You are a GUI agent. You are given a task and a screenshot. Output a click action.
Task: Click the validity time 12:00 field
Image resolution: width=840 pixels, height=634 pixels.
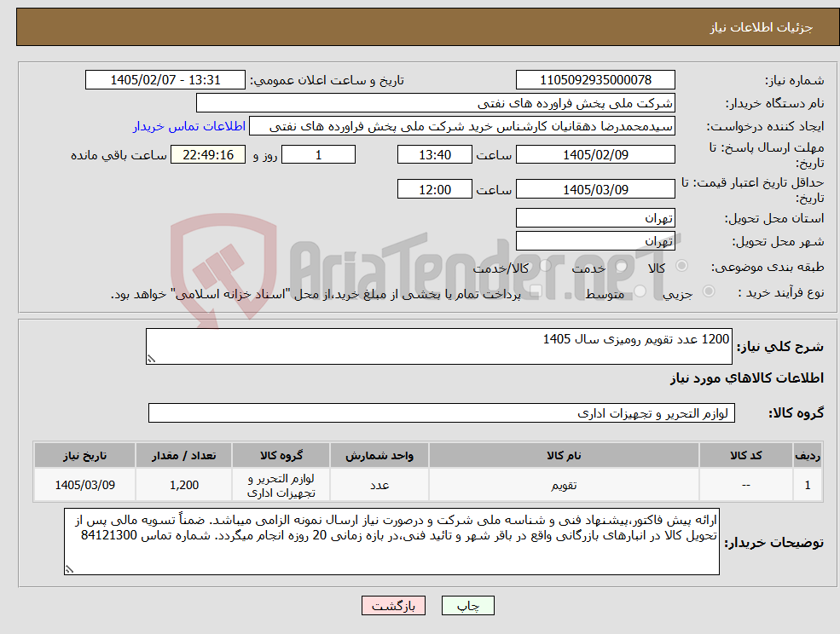(x=434, y=189)
